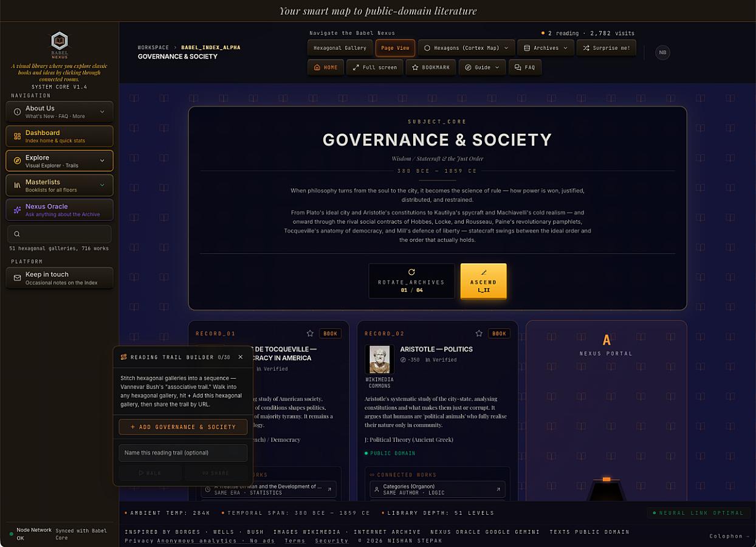Image resolution: width=756 pixels, height=547 pixels.
Task: Click the search magnifier icon
Action: click(x=17, y=234)
